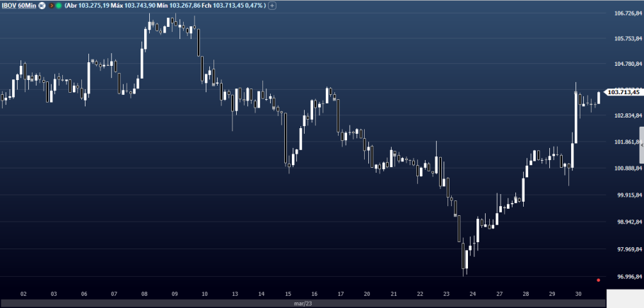Click date 24 on the time axis
This screenshot has width=644, height=308.
[472, 293]
